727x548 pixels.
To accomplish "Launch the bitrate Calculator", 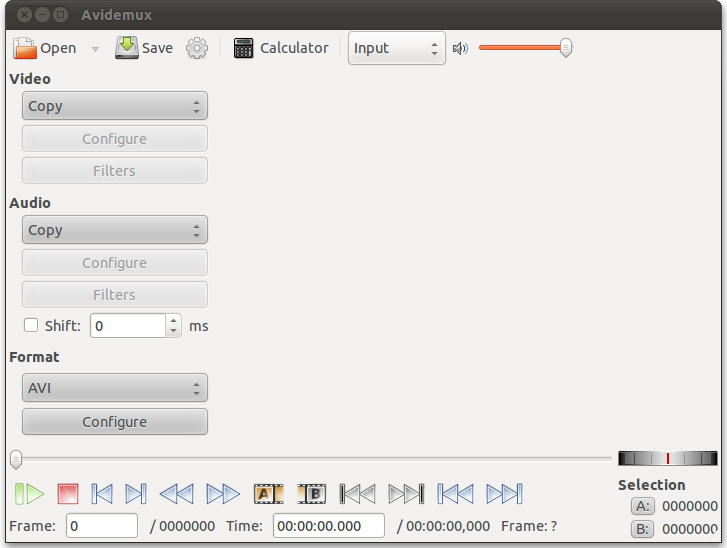I will pyautogui.click(x=281, y=48).
